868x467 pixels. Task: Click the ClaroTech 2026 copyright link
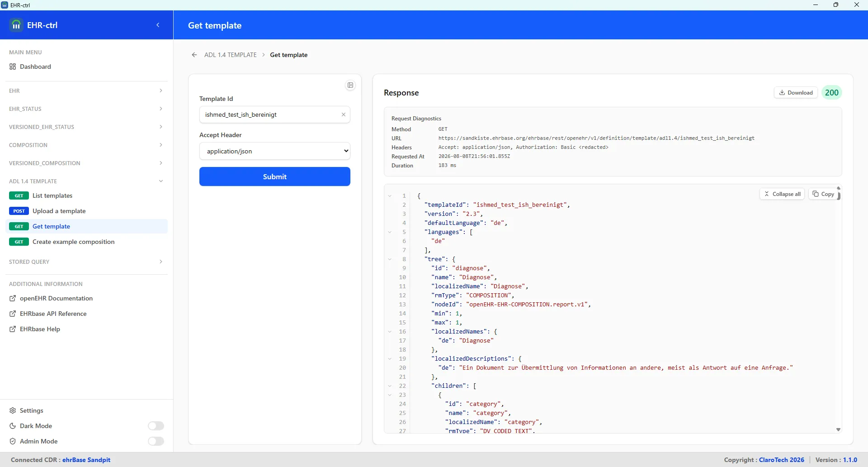click(x=782, y=460)
